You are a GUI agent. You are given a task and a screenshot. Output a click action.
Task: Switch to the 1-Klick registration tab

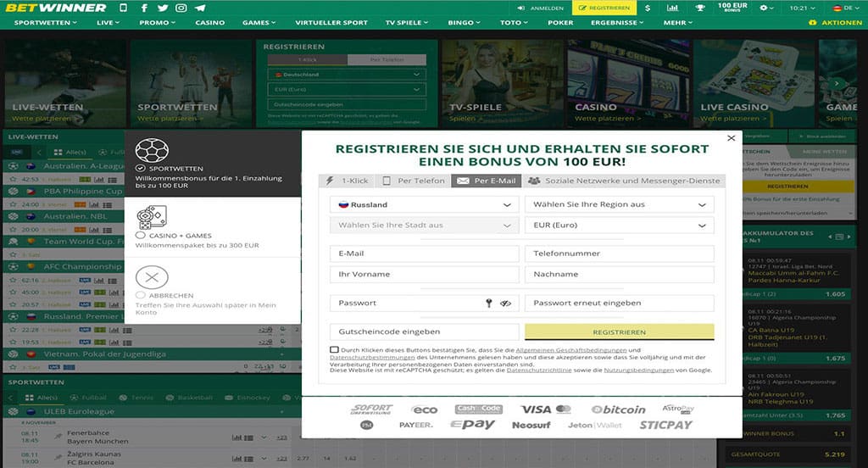(347, 181)
